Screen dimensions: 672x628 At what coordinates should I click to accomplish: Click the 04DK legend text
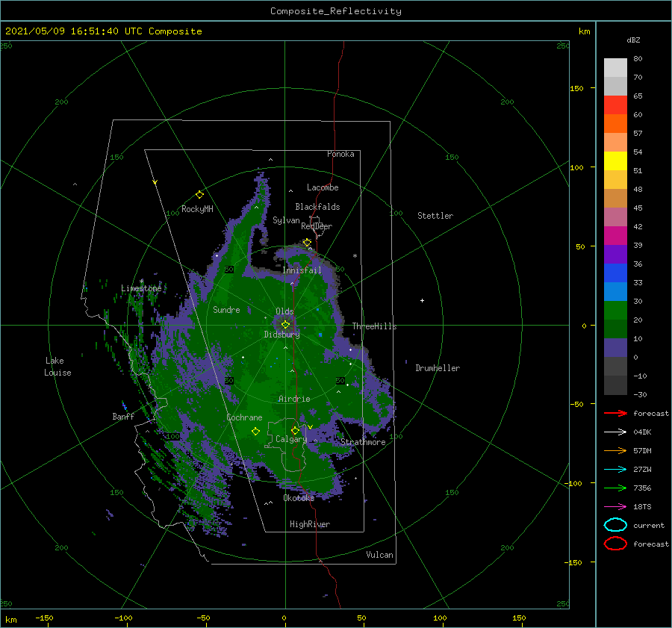[642, 432]
